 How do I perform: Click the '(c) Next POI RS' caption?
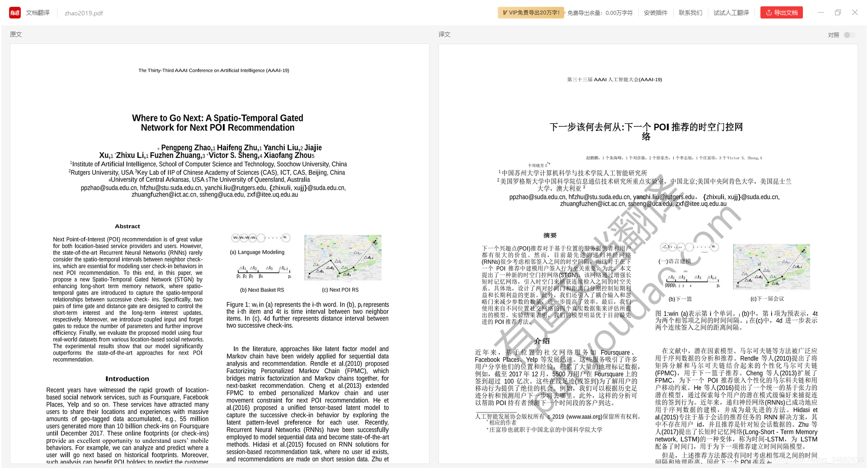coord(340,290)
